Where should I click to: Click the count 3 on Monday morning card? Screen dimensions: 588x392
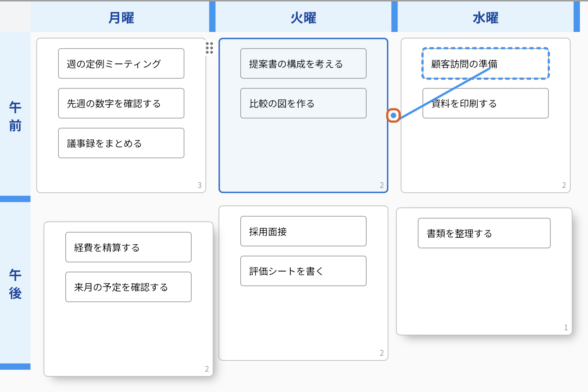200,185
